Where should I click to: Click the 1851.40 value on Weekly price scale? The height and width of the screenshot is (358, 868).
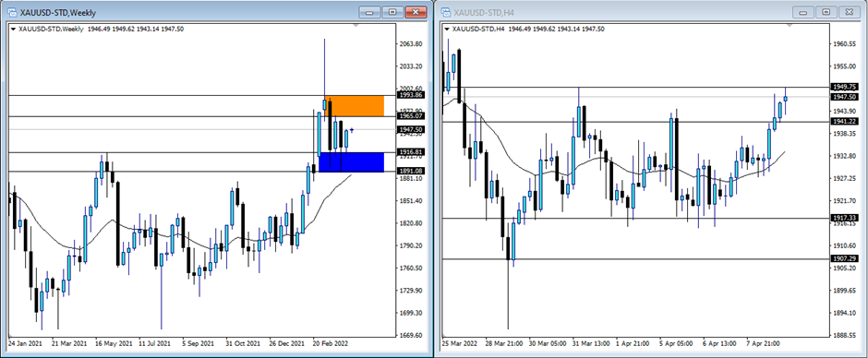411,201
